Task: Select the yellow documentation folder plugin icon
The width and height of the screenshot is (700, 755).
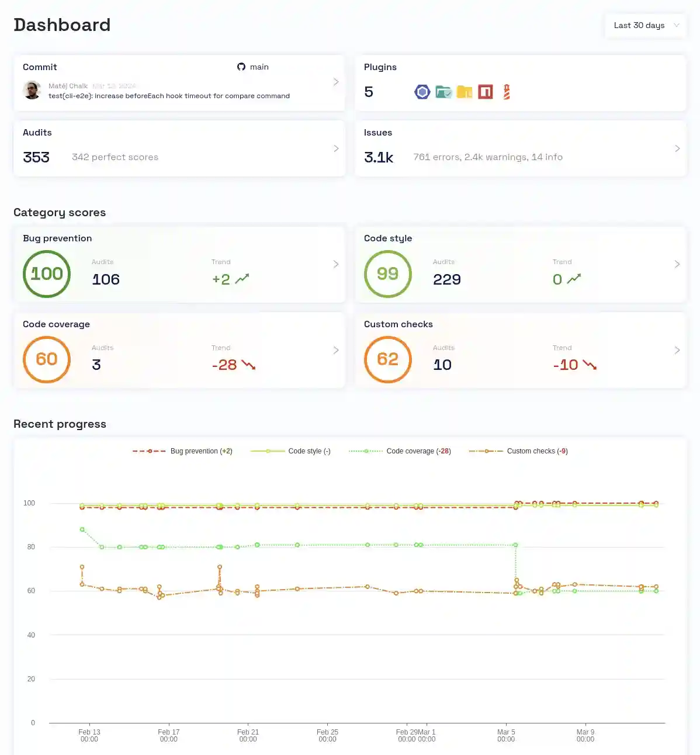Action: pos(464,92)
